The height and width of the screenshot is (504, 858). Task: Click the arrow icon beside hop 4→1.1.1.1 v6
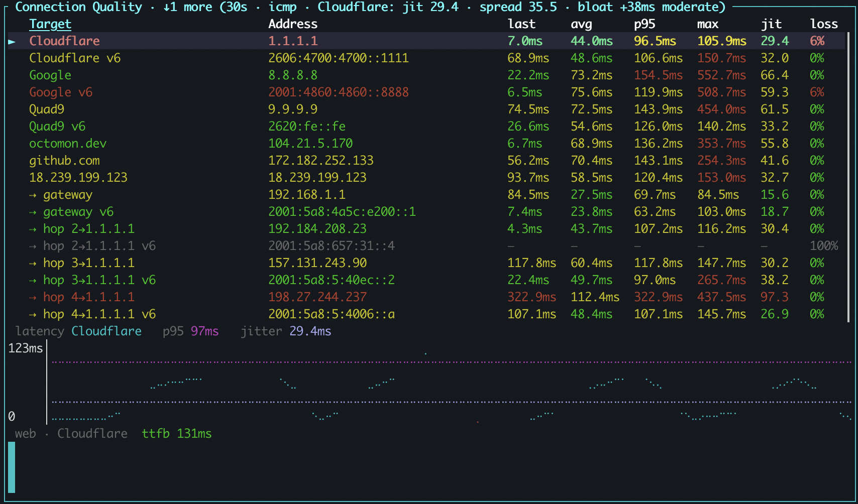coord(33,314)
